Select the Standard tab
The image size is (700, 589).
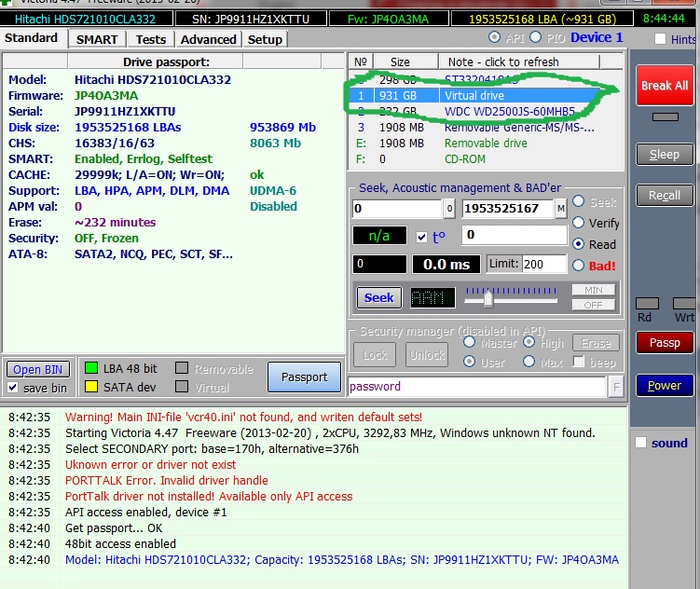click(x=32, y=38)
